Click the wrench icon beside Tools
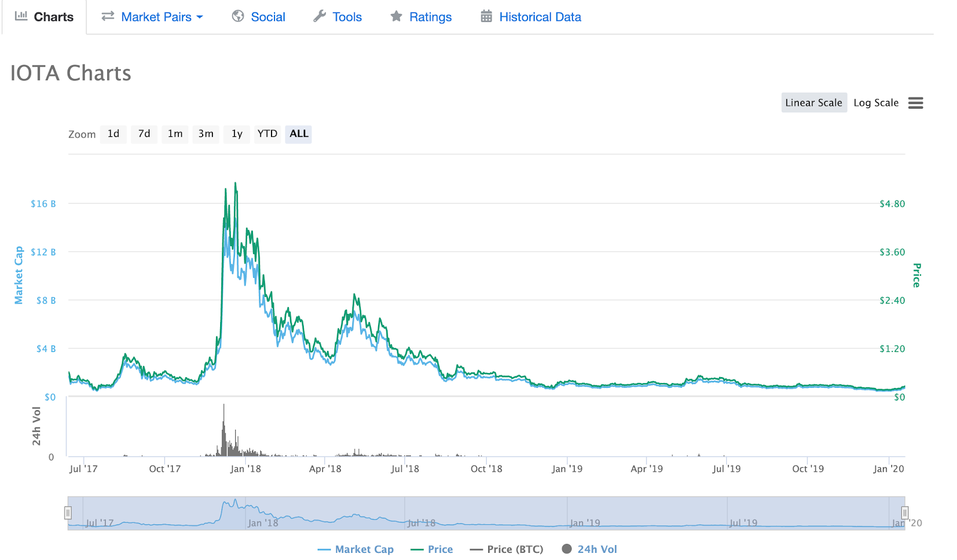Viewport: 957px width, 560px height. [x=319, y=16]
